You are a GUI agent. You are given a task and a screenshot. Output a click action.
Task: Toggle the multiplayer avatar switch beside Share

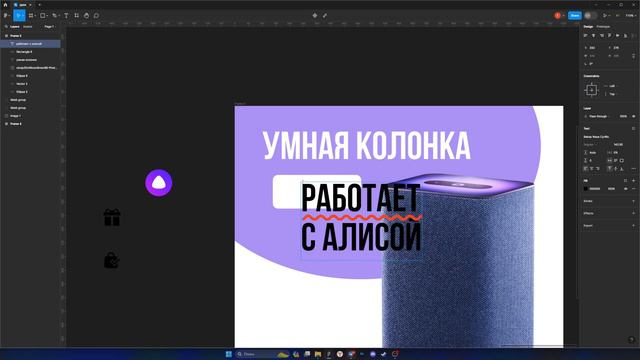point(590,16)
